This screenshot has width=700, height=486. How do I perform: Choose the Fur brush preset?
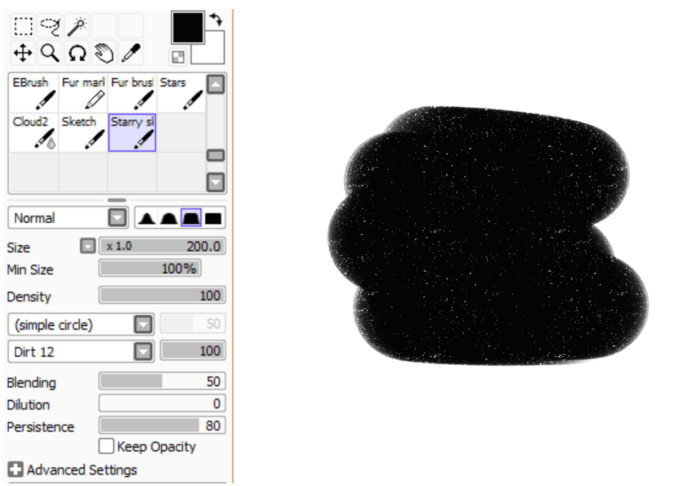132,93
